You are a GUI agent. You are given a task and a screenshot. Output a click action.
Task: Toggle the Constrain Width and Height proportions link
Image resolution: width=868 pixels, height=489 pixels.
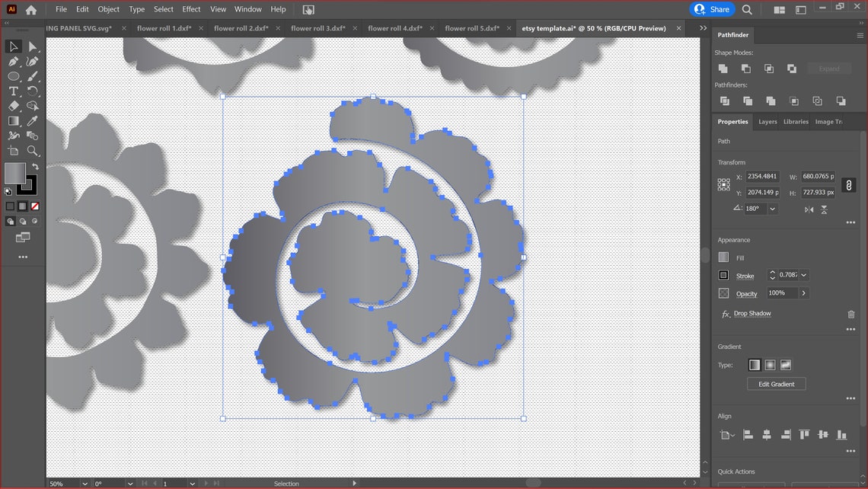(x=848, y=184)
